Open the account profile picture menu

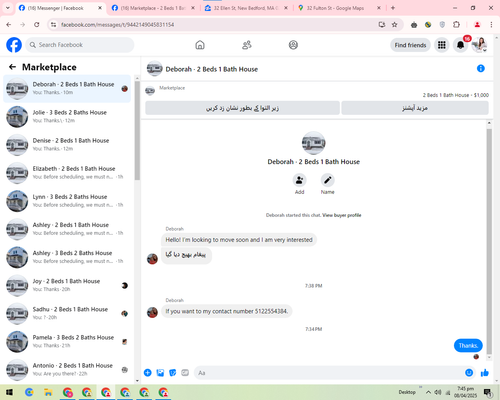pos(479,45)
